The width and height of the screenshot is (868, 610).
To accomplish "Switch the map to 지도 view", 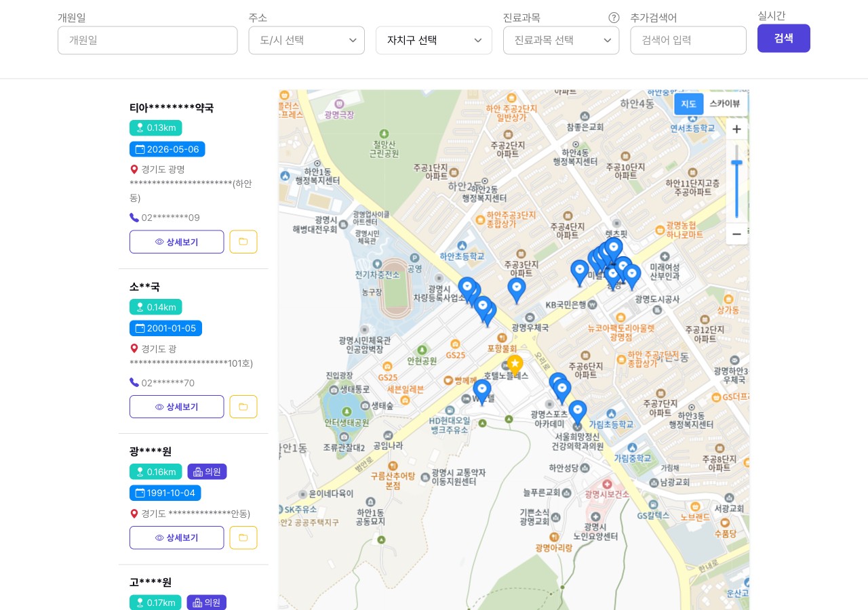I will point(688,104).
